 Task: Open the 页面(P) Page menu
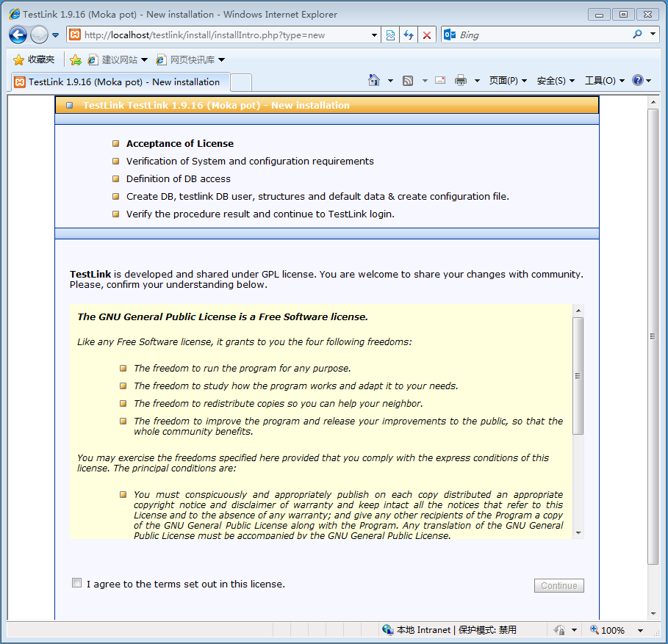[508, 81]
